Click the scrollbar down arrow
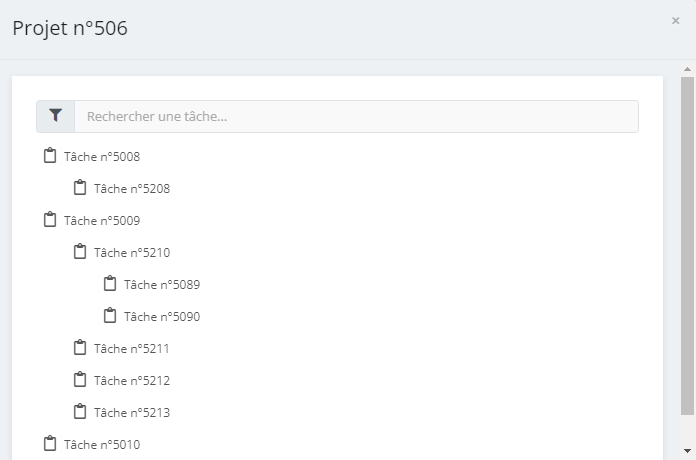 coord(687,451)
